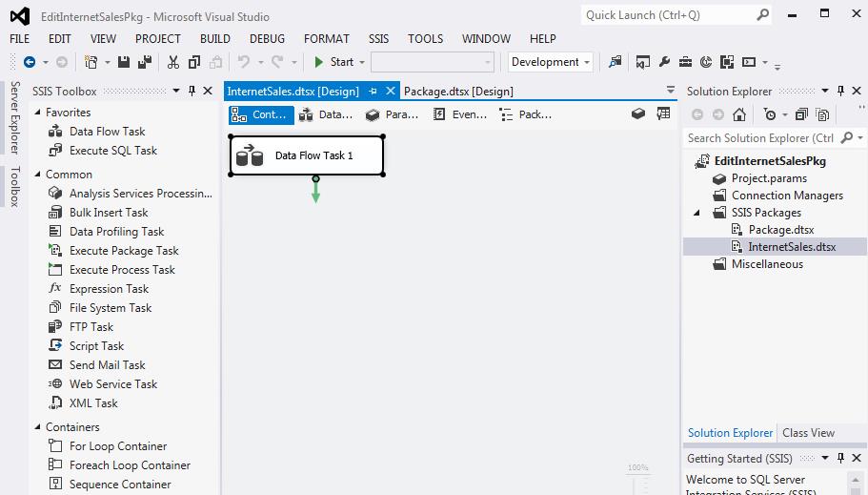Select the Send Mail Task item
868x495 pixels.
107,365
